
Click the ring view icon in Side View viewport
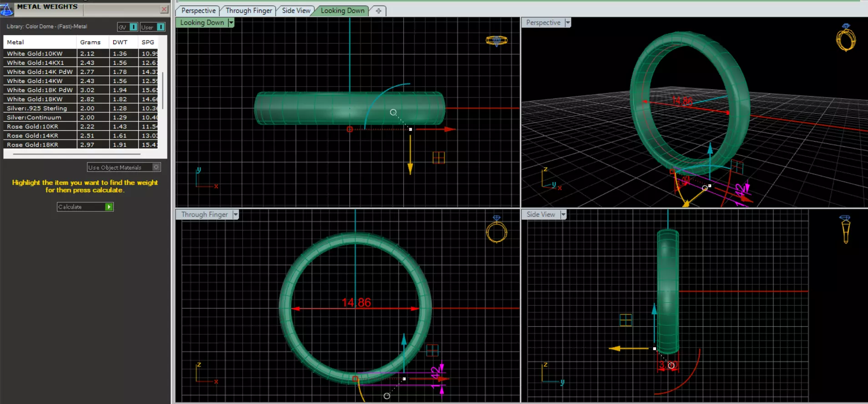click(845, 229)
